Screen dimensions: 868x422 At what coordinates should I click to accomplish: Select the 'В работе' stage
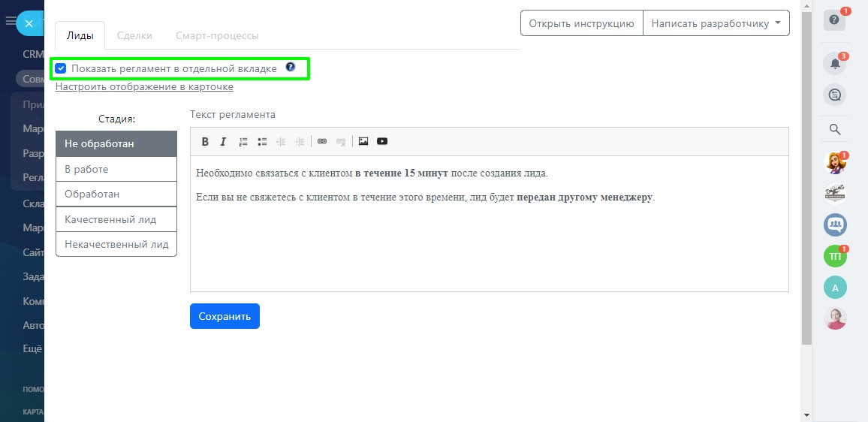(x=116, y=170)
